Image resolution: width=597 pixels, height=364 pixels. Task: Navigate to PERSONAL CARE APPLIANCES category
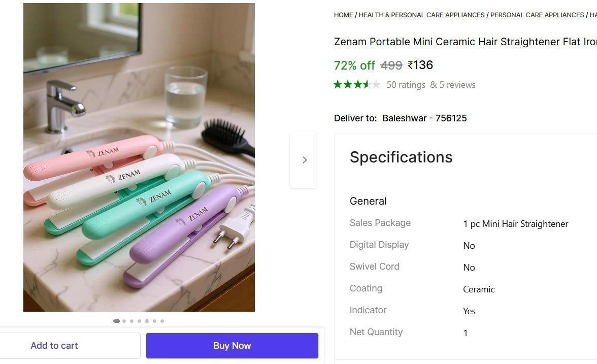tap(536, 15)
